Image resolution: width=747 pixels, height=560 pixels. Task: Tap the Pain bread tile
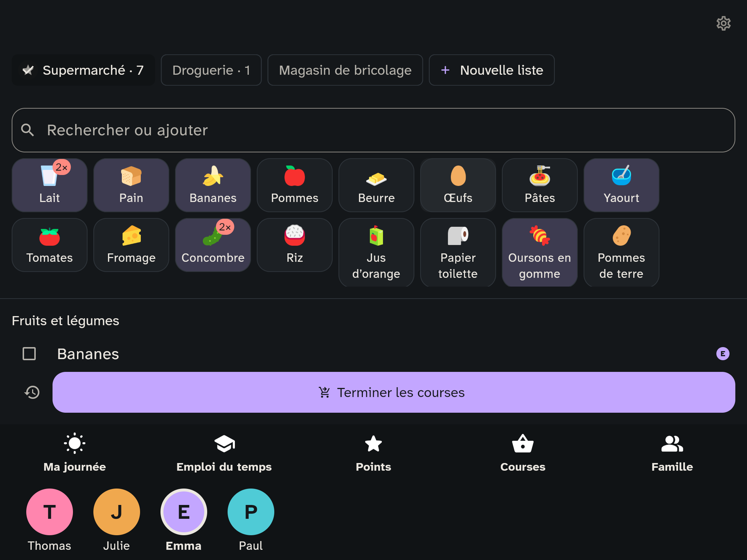[x=131, y=185]
